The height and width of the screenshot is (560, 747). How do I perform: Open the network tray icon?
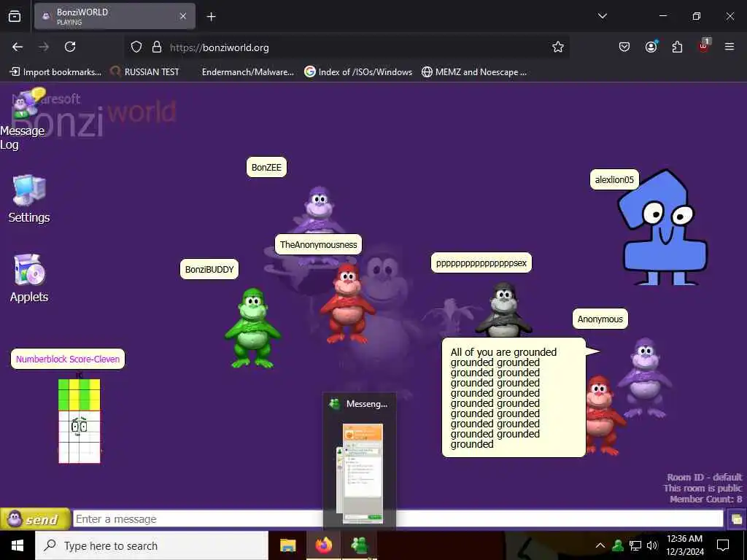tap(635, 545)
